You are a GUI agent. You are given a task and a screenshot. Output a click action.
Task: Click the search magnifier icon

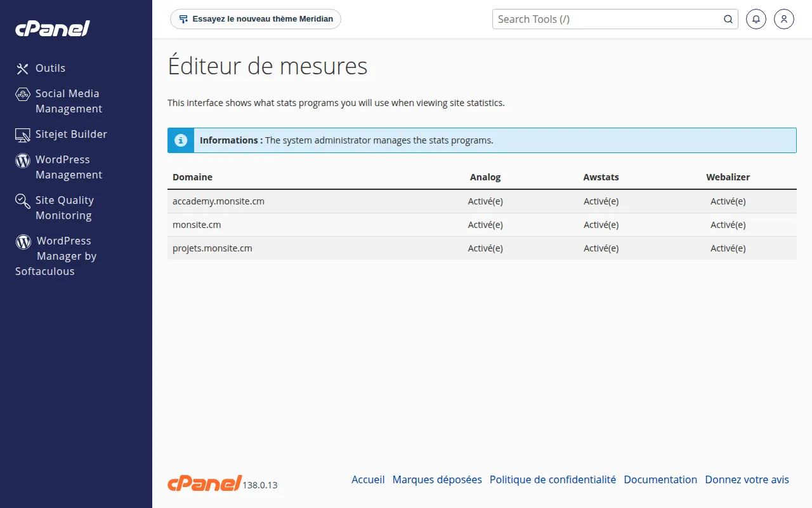[x=728, y=19]
